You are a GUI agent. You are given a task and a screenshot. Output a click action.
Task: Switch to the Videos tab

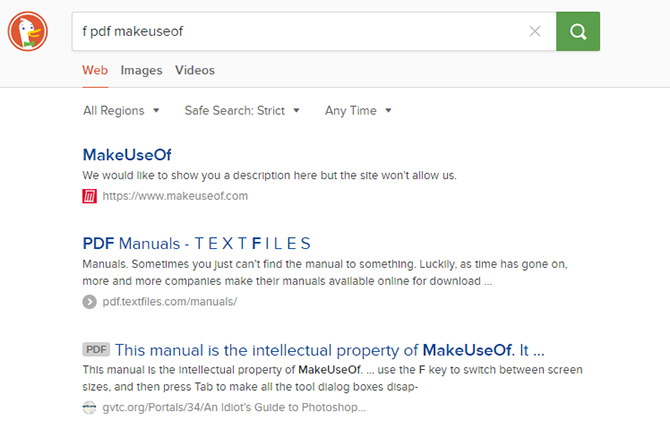pyautogui.click(x=195, y=70)
